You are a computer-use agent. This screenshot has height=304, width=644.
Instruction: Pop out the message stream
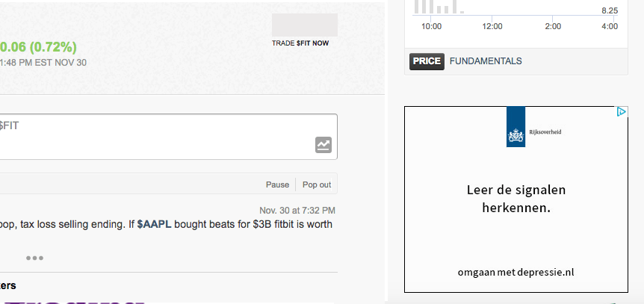tap(317, 185)
